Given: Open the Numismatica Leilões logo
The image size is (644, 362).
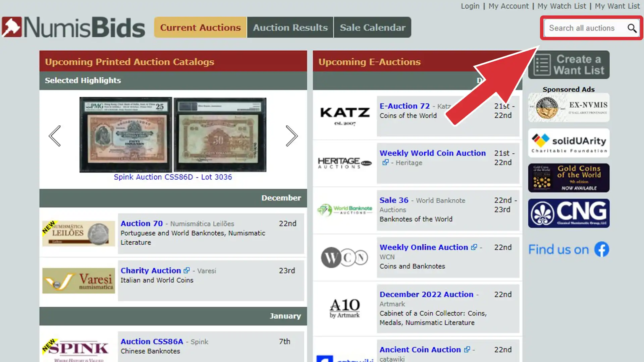Looking at the screenshot, I should 78,234.
